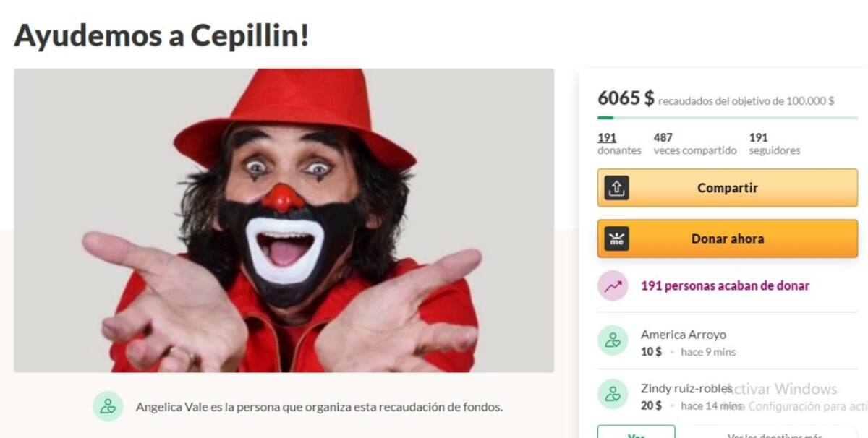The height and width of the screenshot is (438, 868).
Task: Click America Arroyo's donor avatar icon
Action: click(613, 340)
